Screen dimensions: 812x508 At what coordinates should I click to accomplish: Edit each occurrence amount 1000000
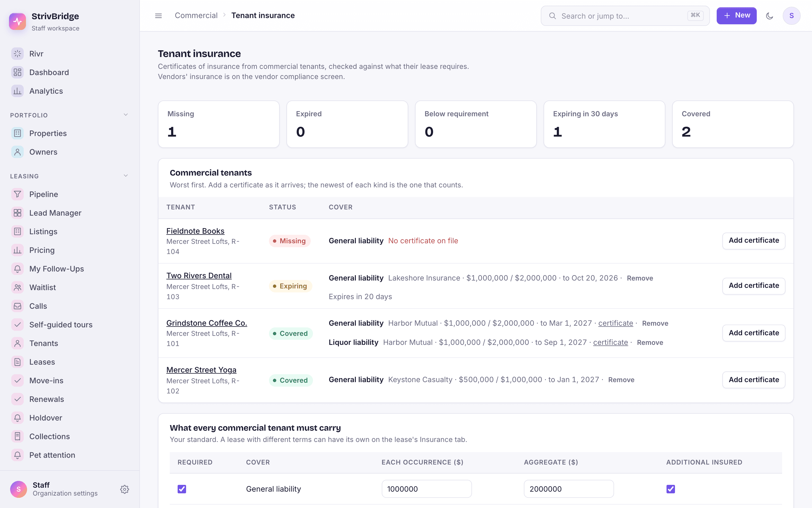pos(427,489)
